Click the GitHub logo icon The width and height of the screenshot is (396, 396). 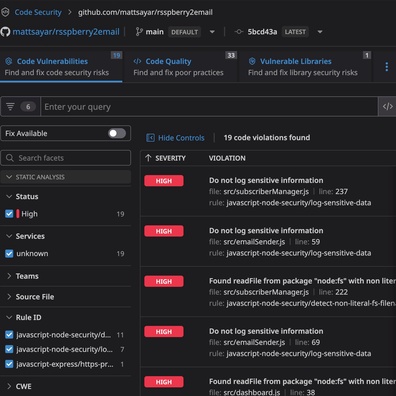pos(5,32)
